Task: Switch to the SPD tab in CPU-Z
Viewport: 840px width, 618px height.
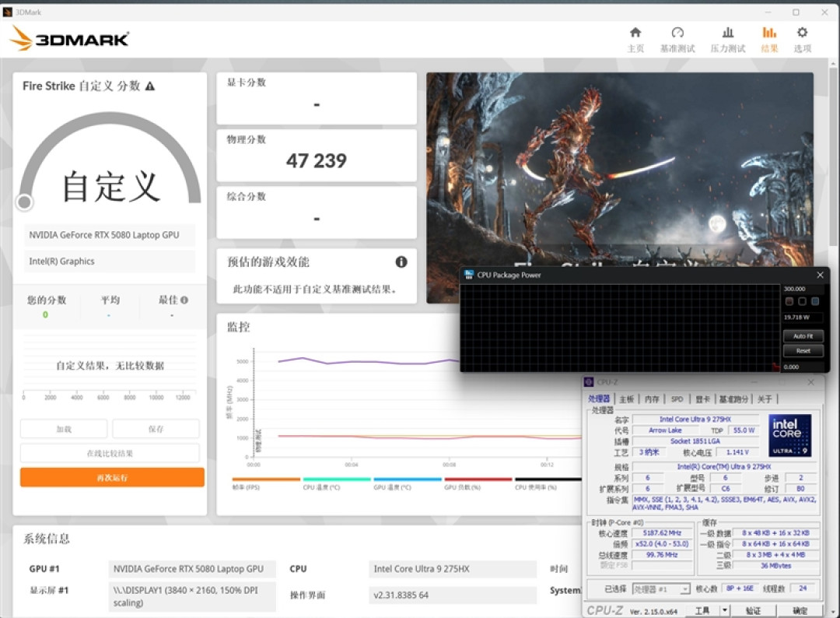Action: click(677, 399)
